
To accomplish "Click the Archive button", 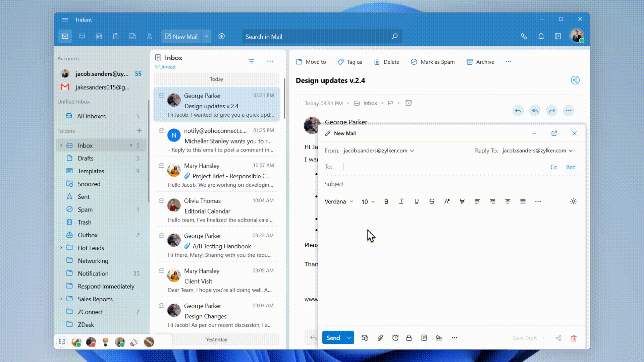I will [480, 62].
